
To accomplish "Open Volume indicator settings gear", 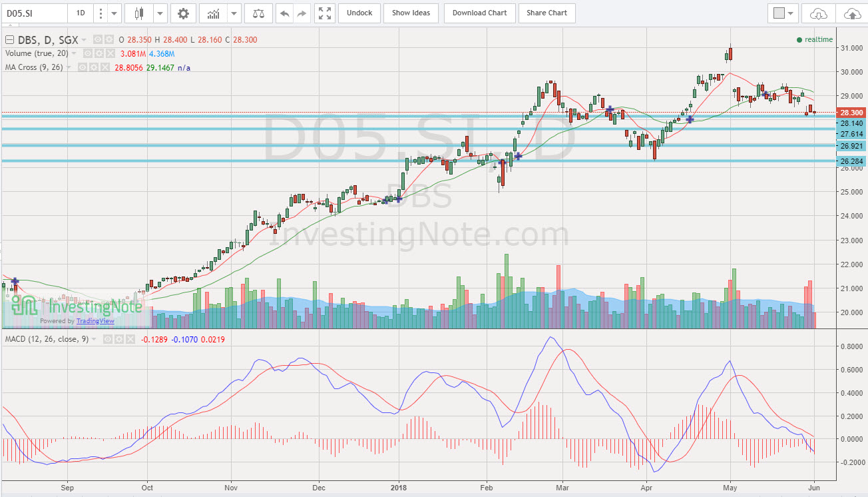I will [99, 53].
